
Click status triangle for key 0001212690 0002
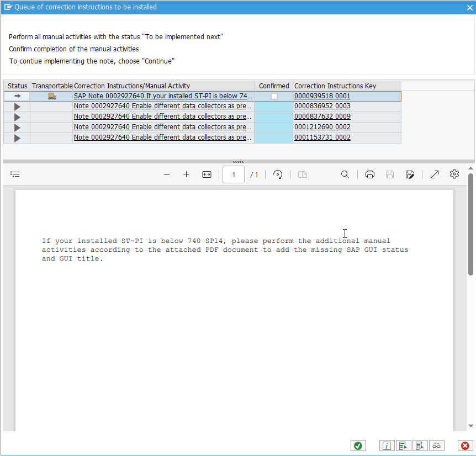(17, 128)
